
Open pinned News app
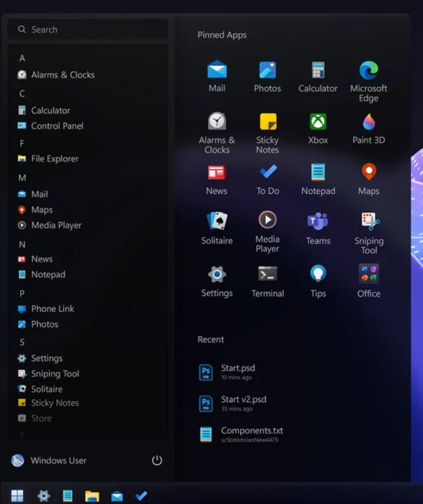[216, 179]
